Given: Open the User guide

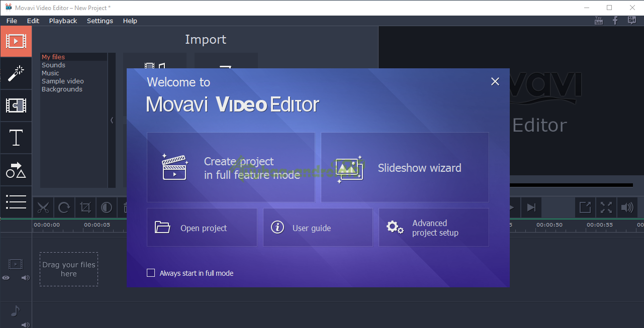Looking at the screenshot, I should coord(318,228).
